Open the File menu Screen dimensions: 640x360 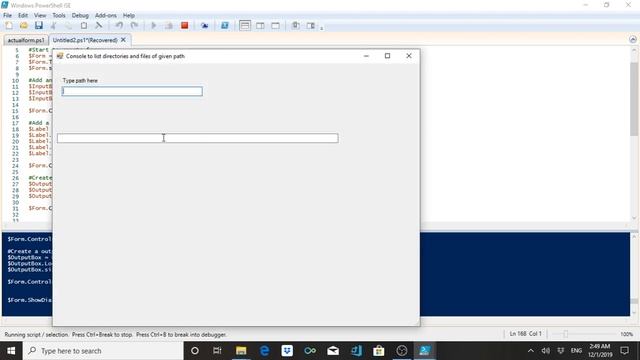pos(7,16)
